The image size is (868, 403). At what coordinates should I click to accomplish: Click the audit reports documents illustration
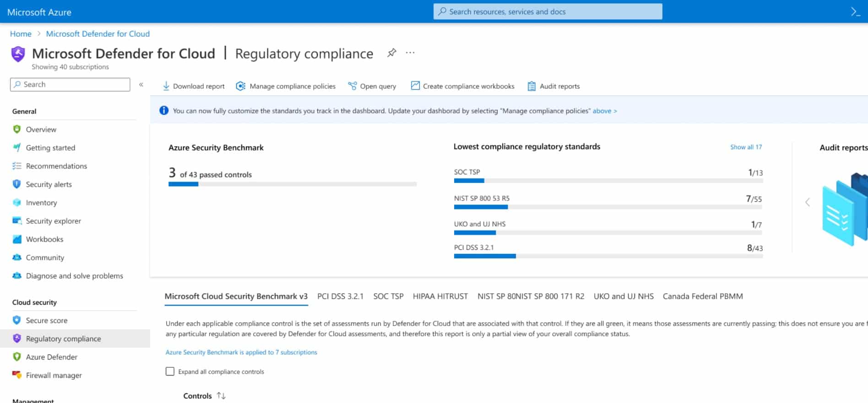tap(845, 209)
